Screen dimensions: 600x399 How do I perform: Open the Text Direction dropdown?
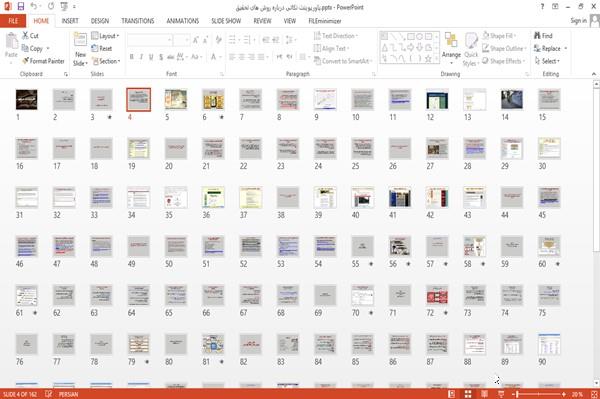[336, 36]
